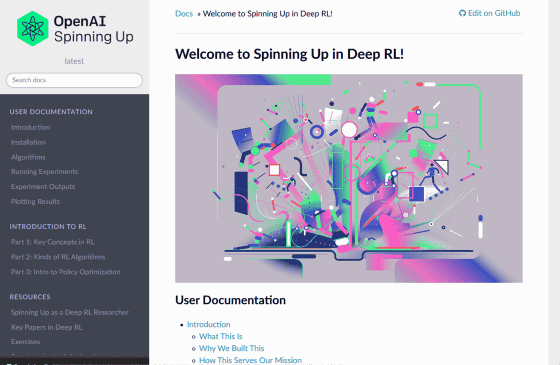Follow the Why We Built This link
This screenshot has width=560, height=365.
pyautogui.click(x=231, y=348)
